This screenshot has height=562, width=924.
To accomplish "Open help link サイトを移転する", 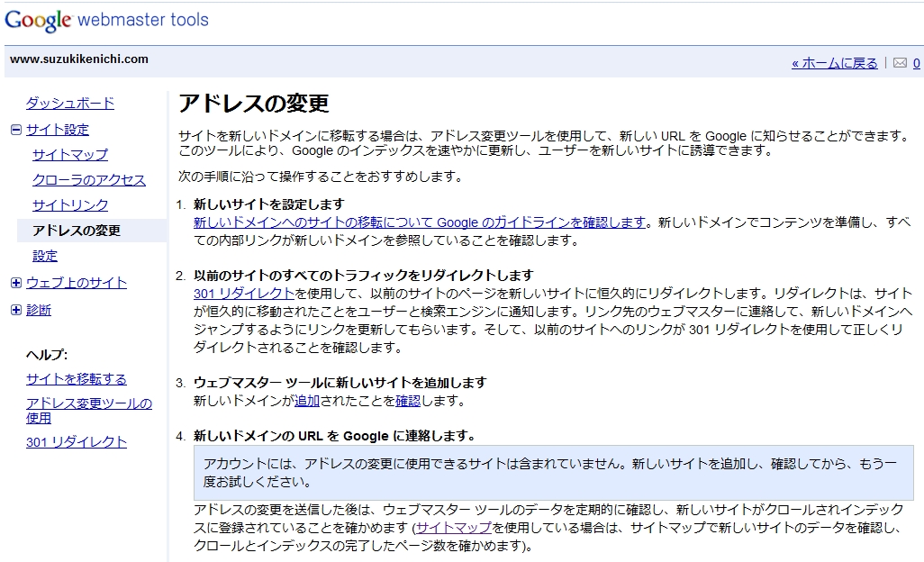I will tap(77, 379).
